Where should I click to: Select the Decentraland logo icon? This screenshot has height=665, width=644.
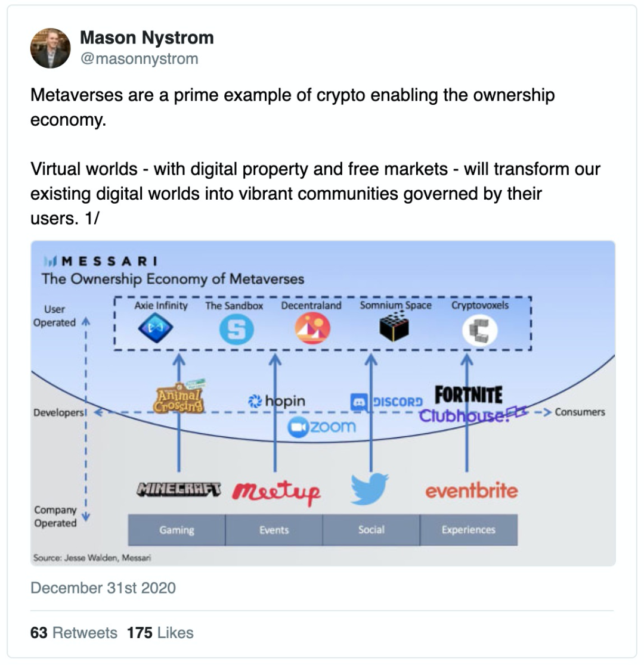tap(312, 330)
